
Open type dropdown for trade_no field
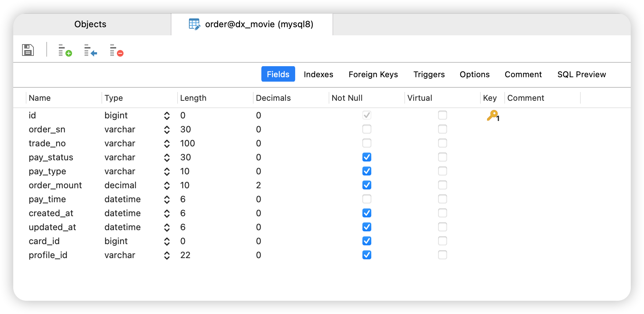167,144
